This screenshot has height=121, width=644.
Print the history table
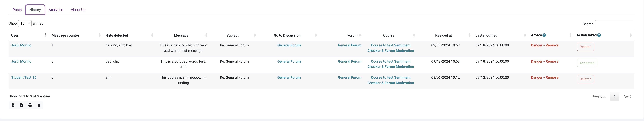tap(30, 105)
